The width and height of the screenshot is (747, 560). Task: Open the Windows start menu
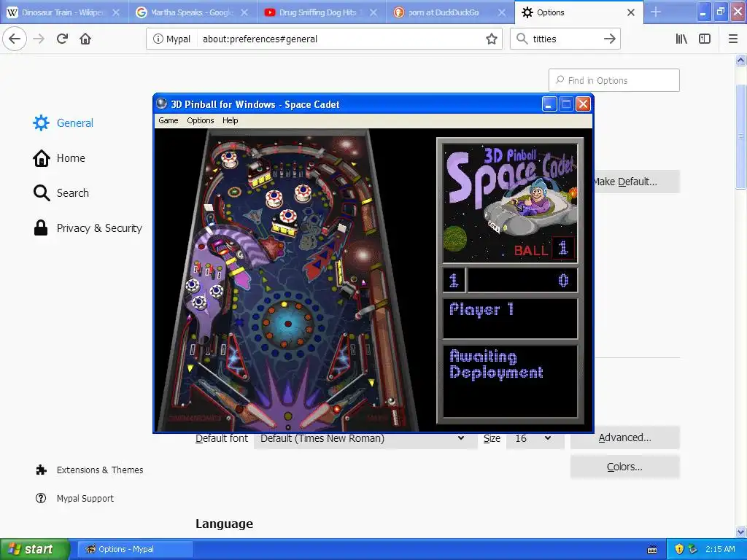34,549
